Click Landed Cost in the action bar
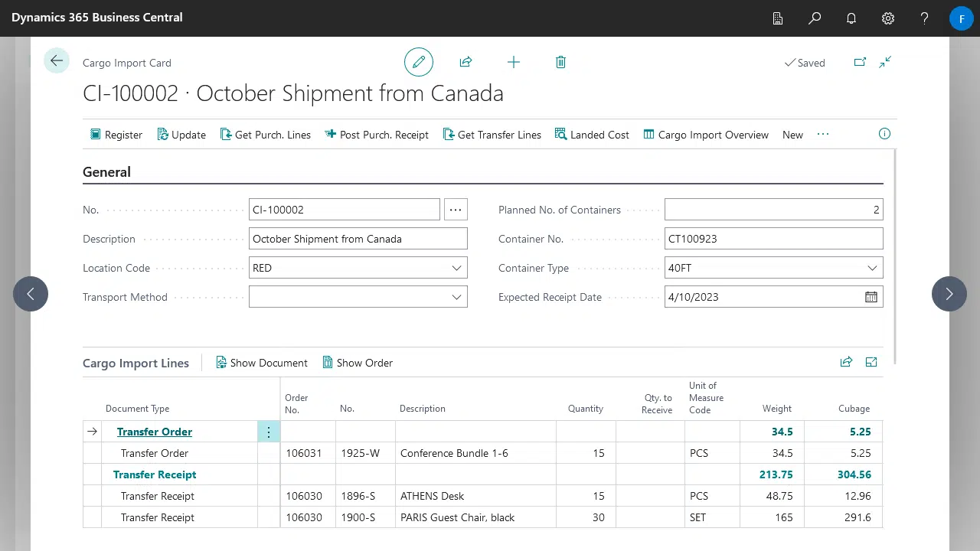This screenshot has width=980, height=551. pyautogui.click(x=592, y=135)
